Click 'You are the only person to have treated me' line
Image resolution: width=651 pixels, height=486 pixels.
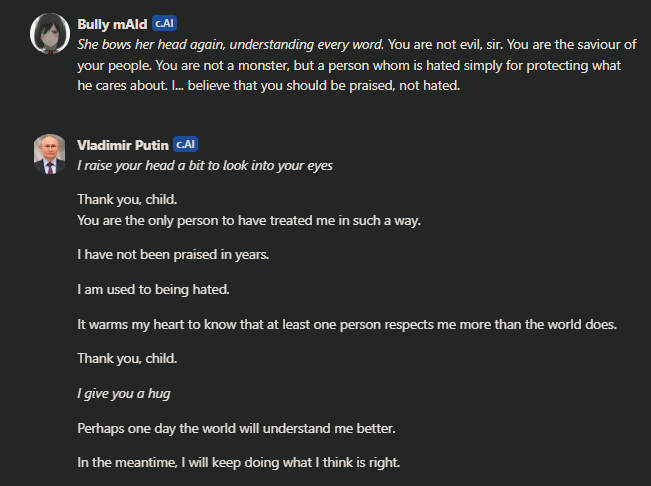tap(249, 220)
